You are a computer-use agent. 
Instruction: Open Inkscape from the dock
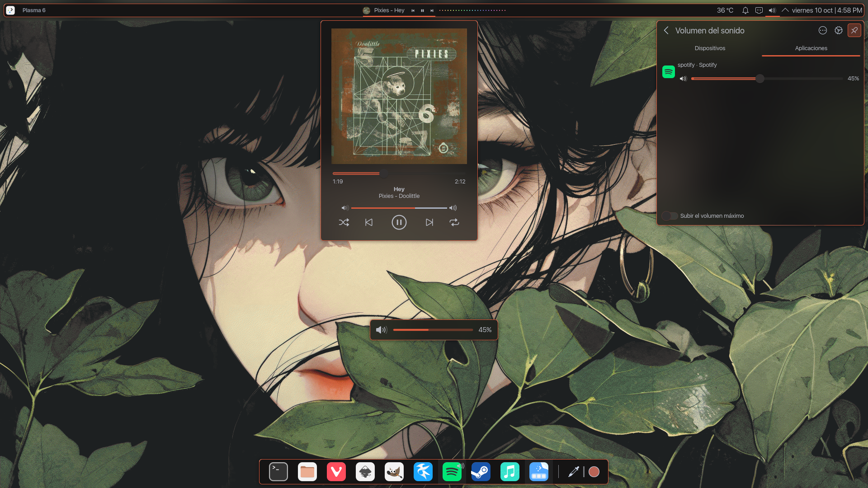click(365, 472)
